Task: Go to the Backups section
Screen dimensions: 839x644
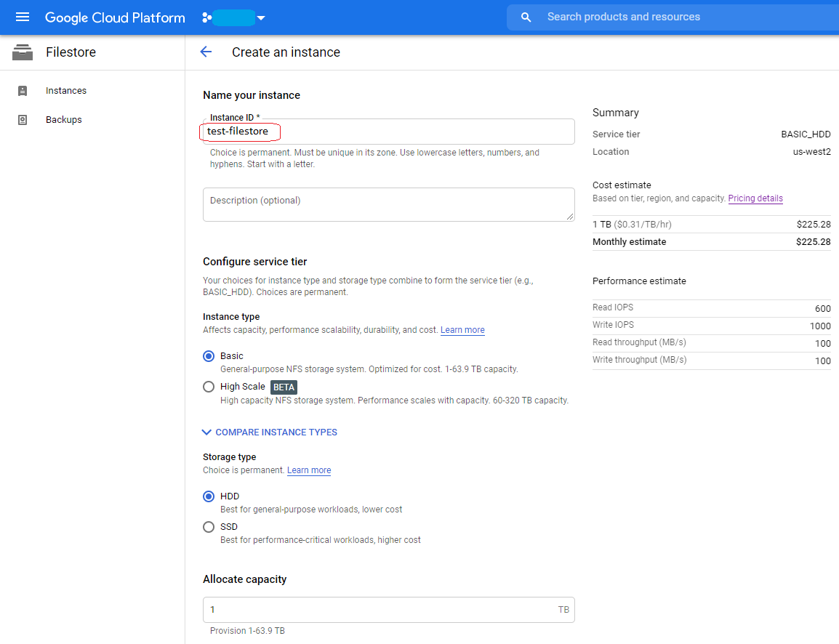Action: [x=64, y=119]
